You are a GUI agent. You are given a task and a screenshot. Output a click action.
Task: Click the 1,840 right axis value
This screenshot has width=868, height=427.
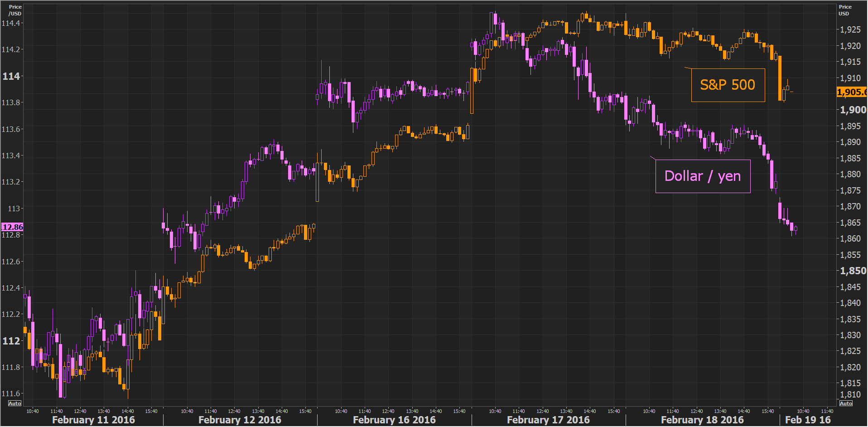click(850, 303)
